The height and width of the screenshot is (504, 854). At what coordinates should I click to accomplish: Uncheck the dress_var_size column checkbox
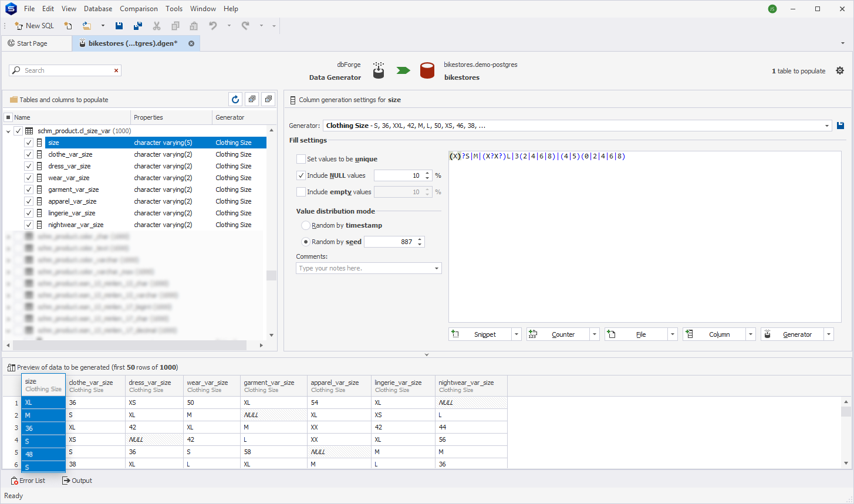point(29,166)
